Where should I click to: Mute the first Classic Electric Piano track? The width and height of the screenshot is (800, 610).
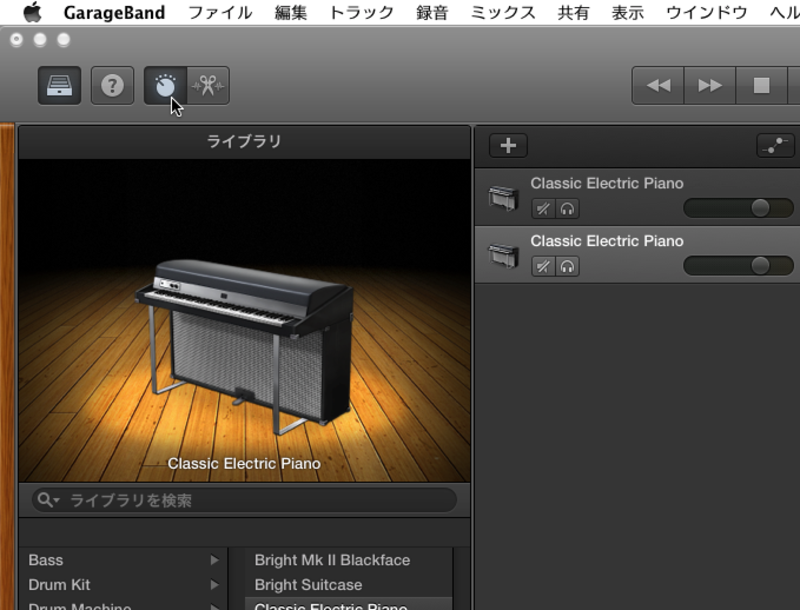click(x=543, y=209)
